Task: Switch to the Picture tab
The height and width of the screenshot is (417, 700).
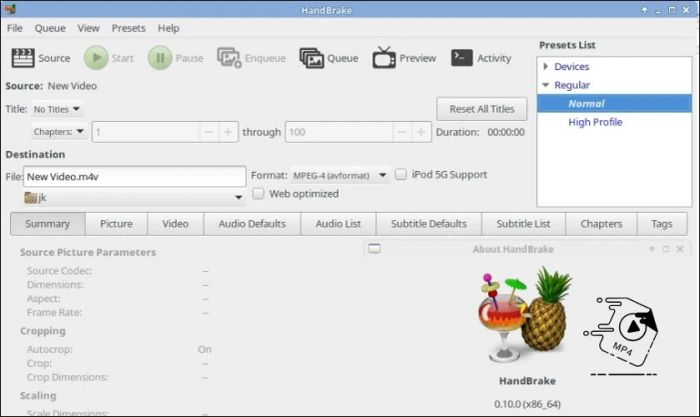Action: (x=117, y=224)
